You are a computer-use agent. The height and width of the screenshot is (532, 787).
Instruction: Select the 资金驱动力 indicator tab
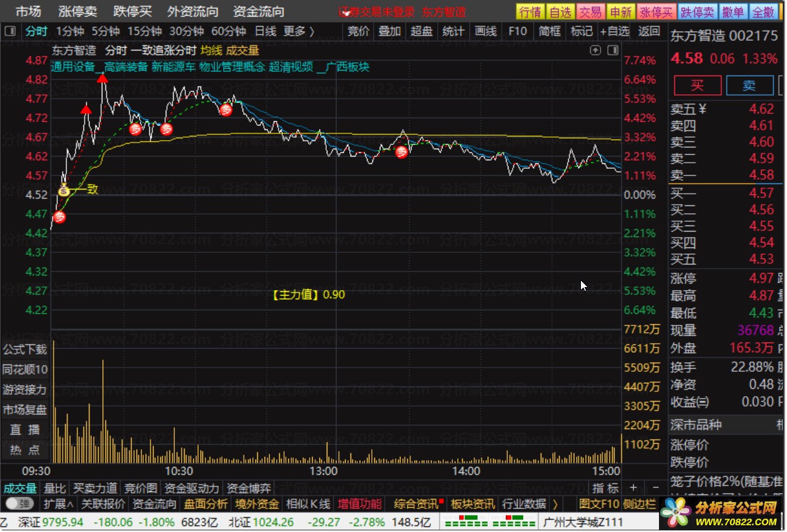point(191,488)
